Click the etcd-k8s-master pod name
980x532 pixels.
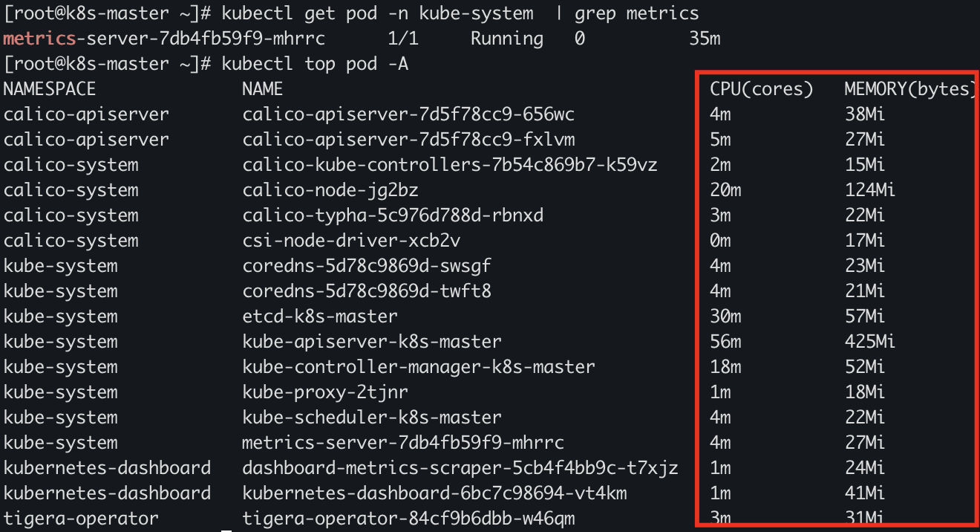tap(320, 317)
